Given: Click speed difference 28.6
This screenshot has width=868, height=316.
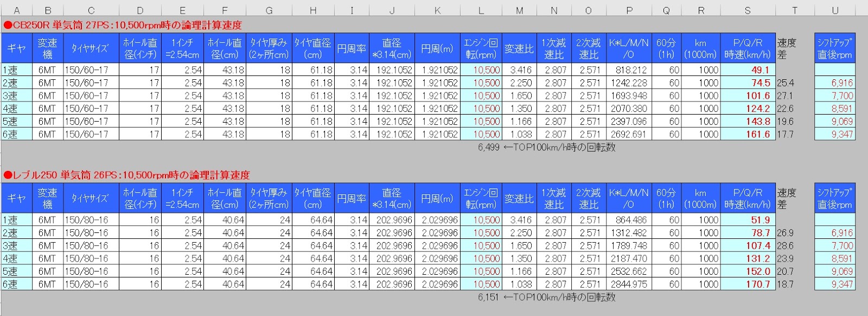Looking at the screenshot, I should [786, 245].
